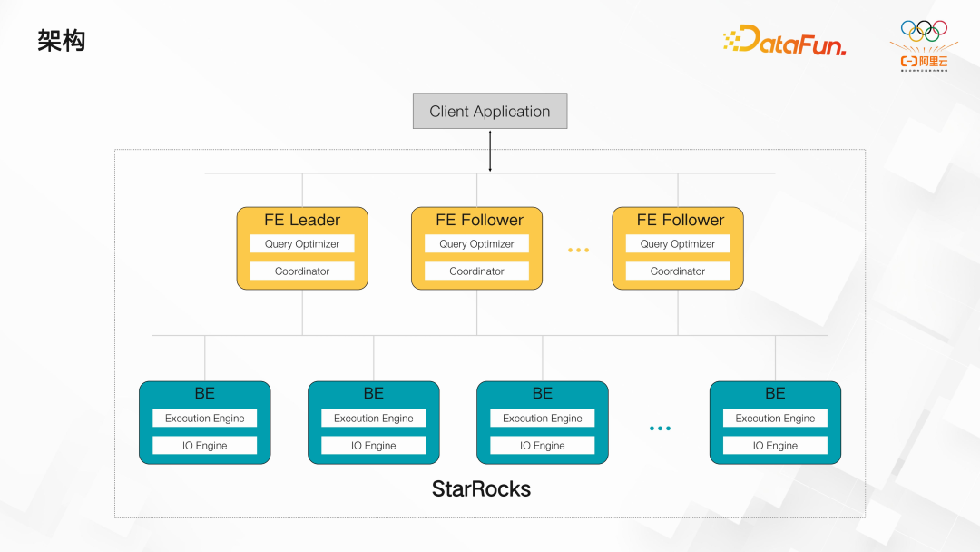The height and width of the screenshot is (552, 980).
Task: Click the StarRocks label
Action: [481, 488]
